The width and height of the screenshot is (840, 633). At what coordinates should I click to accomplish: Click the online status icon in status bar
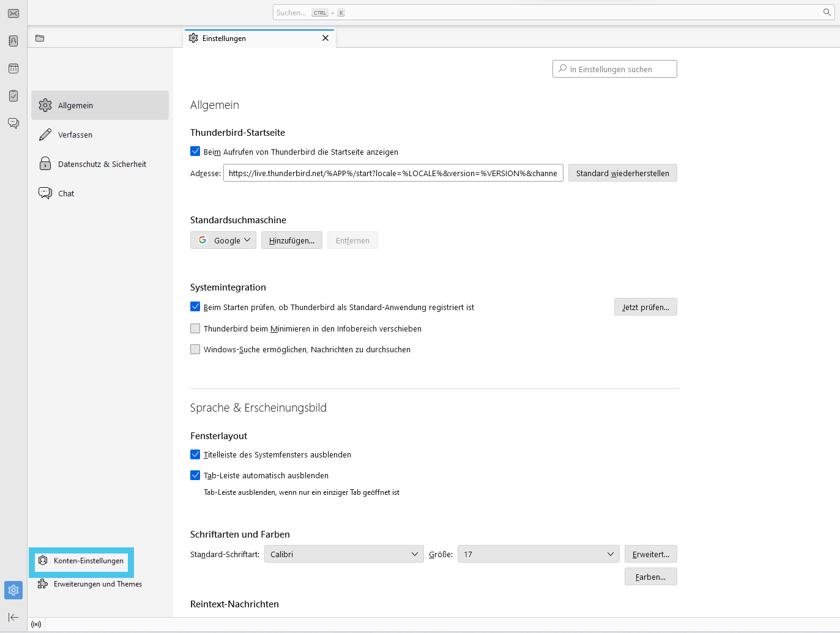[x=36, y=624]
